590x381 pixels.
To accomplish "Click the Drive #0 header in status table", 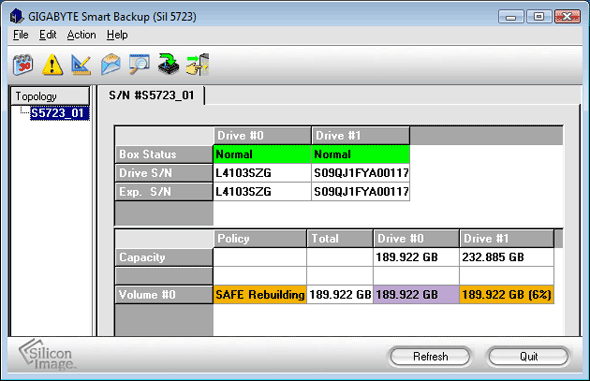I will pyautogui.click(x=262, y=135).
